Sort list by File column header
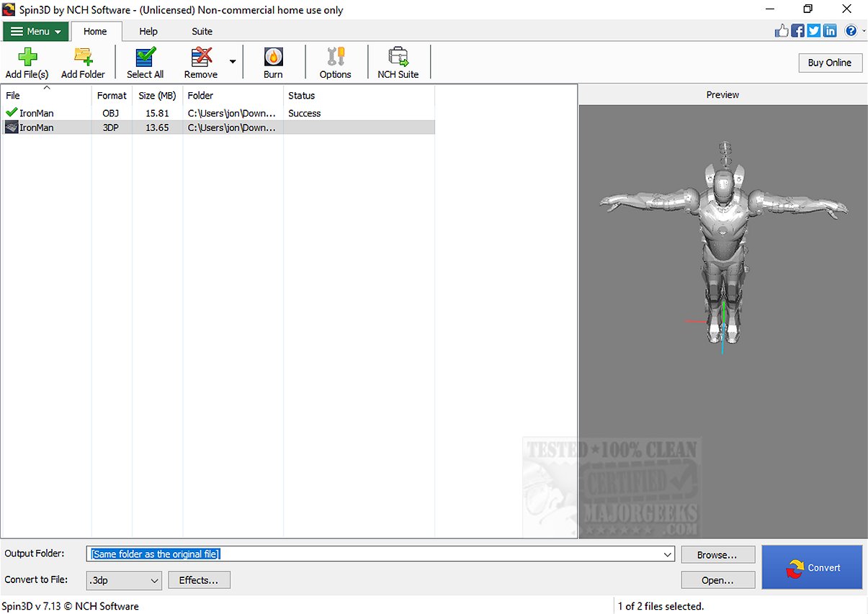The width and height of the screenshot is (868, 614). point(46,95)
